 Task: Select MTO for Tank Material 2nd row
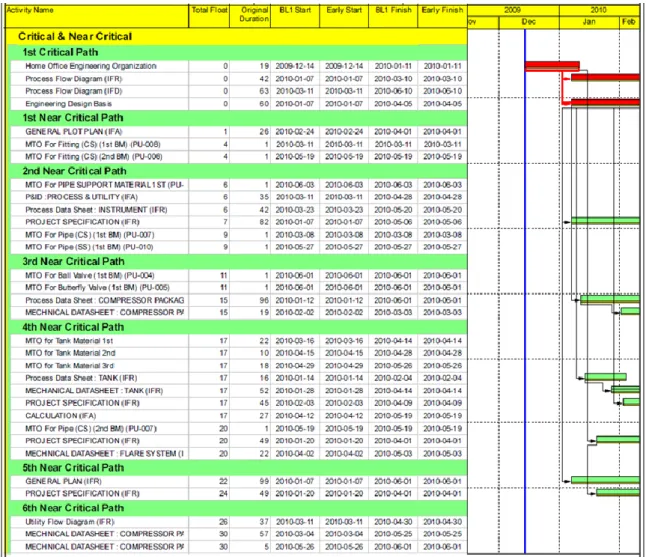click(239, 353)
